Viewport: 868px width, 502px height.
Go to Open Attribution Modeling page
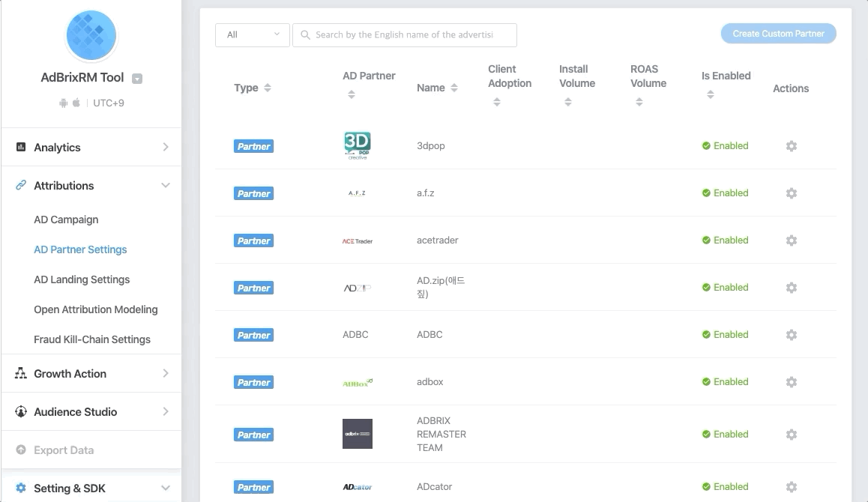pos(96,309)
